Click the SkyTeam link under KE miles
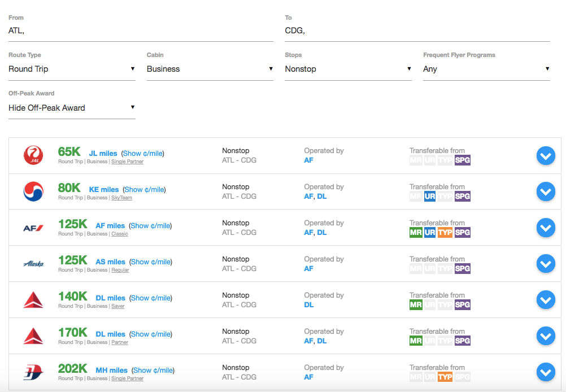The height and width of the screenshot is (392, 566). [121, 198]
